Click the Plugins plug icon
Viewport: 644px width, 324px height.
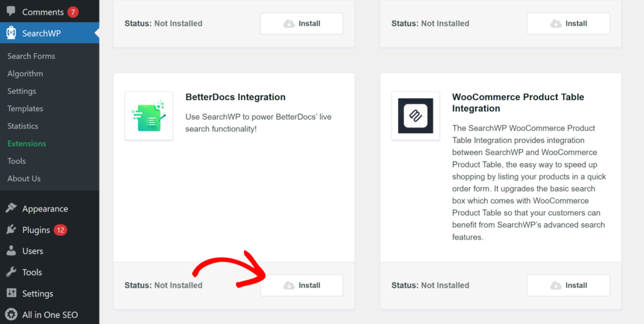tap(11, 230)
